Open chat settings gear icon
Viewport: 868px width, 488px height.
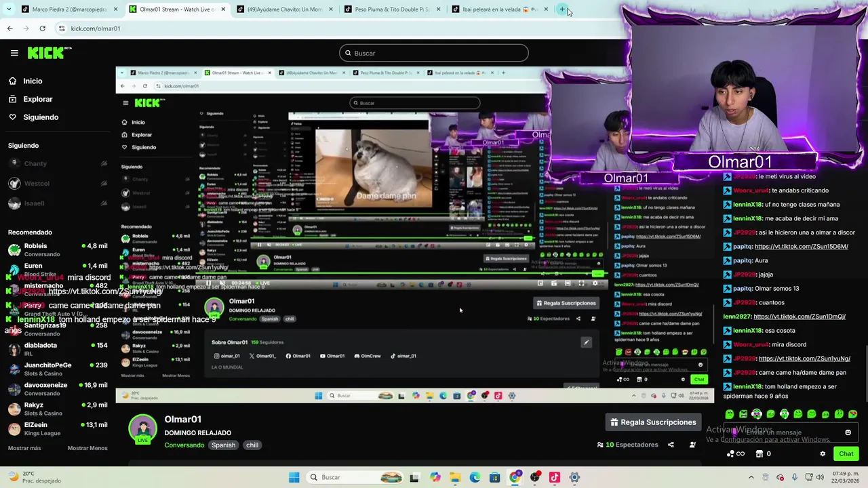pos(823,453)
